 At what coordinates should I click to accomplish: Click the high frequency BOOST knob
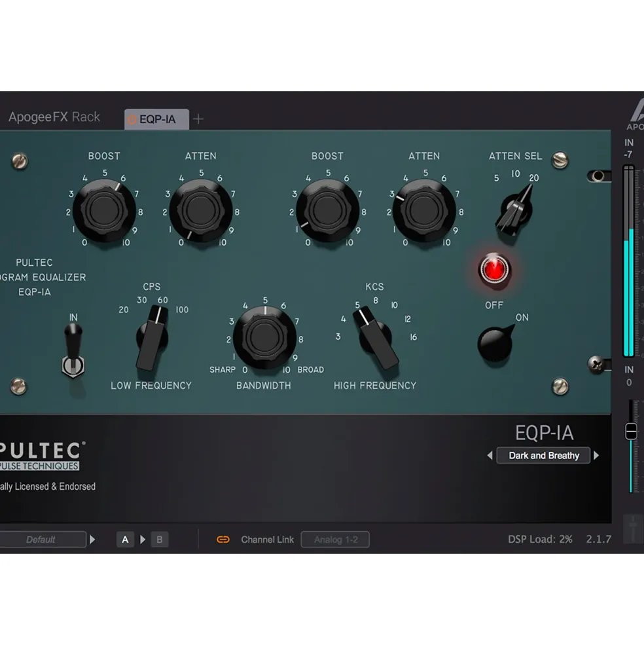pyautogui.click(x=327, y=210)
